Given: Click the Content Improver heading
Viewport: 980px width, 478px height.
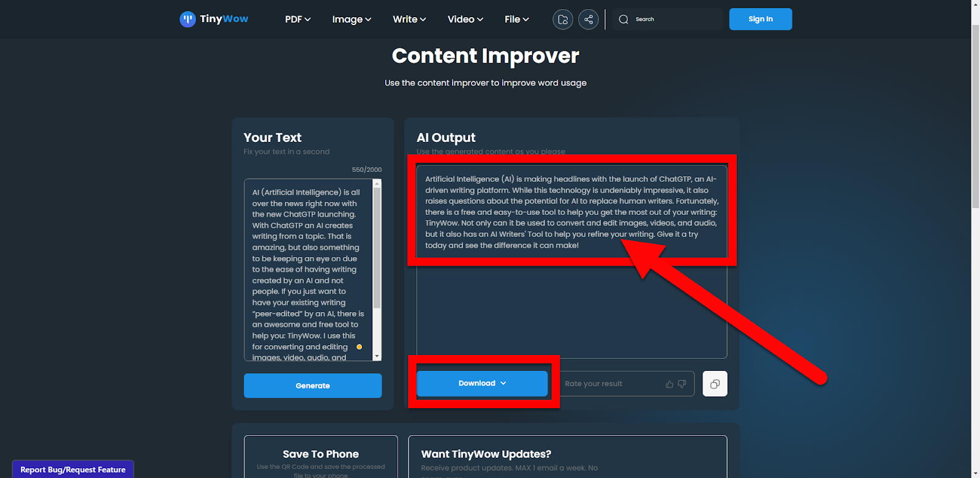Looking at the screenshot, I should 485,56.
